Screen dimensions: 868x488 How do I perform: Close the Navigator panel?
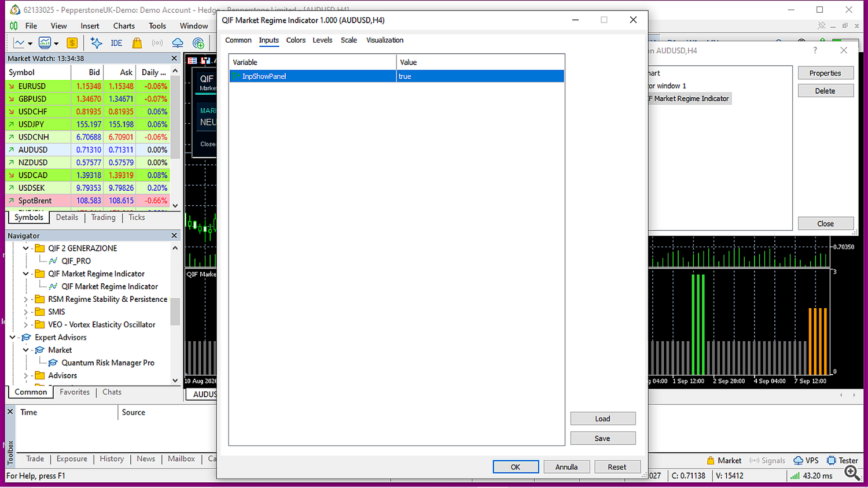[174, 236]
